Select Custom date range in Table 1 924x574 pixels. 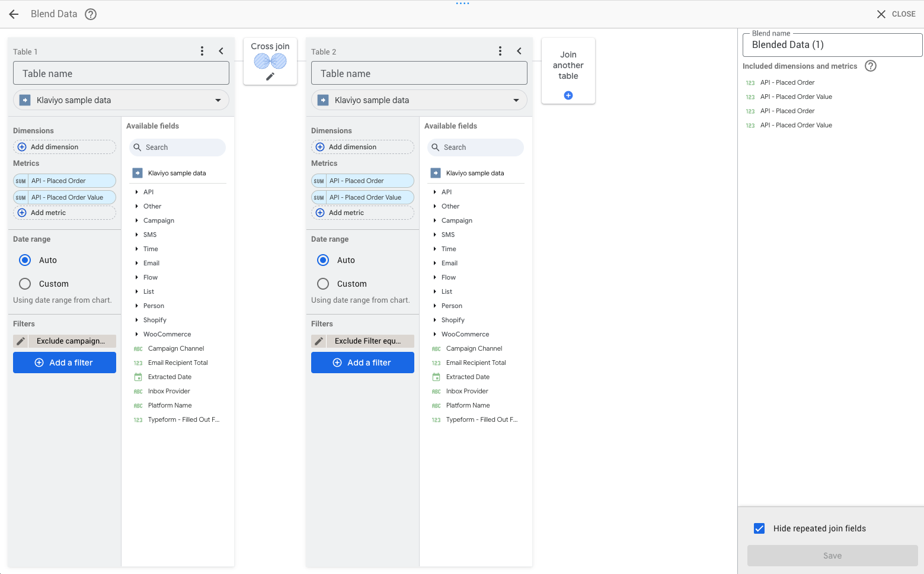[25, 284]
